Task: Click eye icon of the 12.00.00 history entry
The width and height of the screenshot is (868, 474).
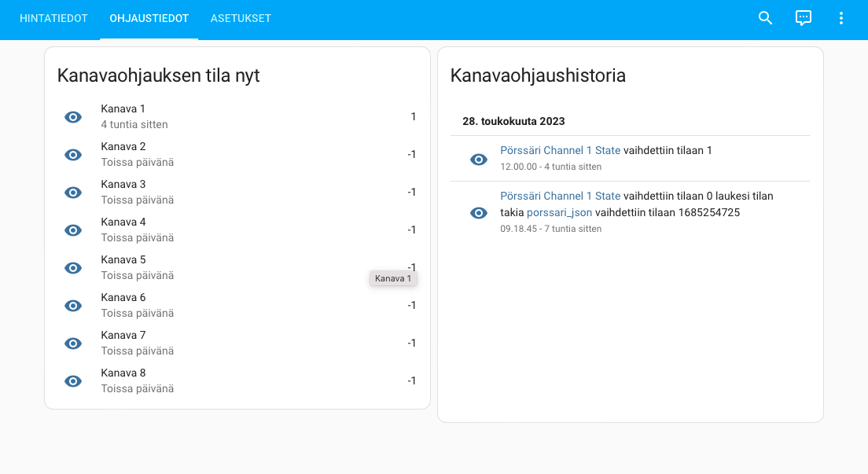Action: coord(479,160)
